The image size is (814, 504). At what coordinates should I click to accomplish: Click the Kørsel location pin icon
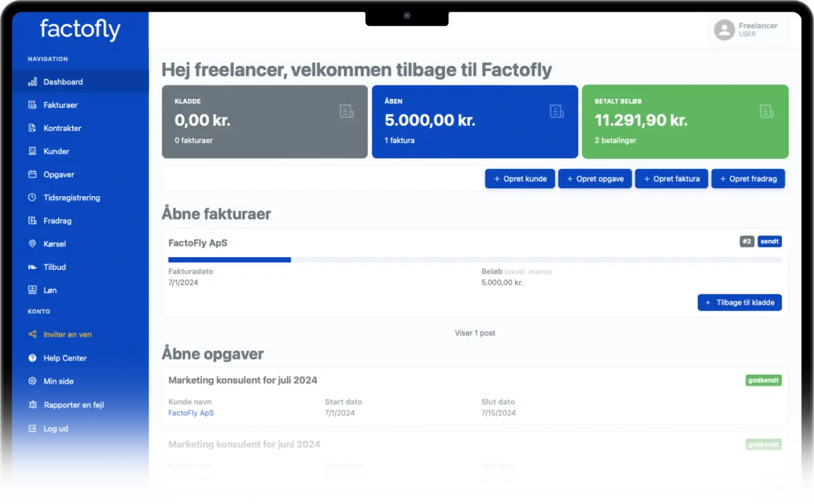(x=32, y=244)
